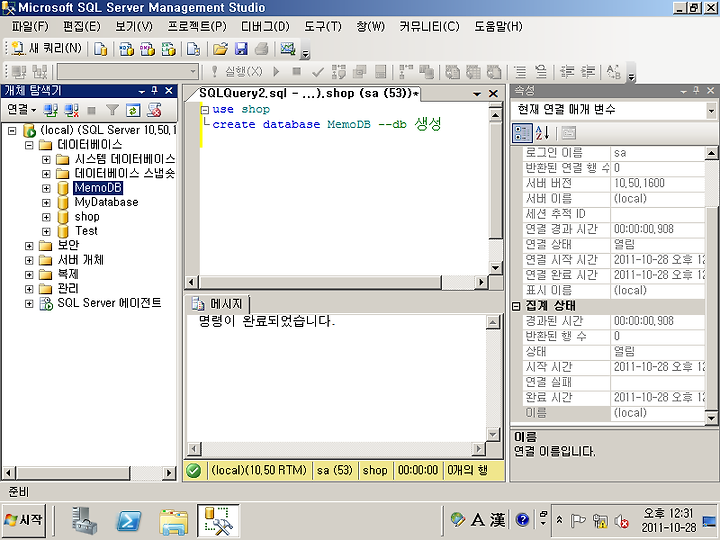Open the 도움말(H) menu
The width and height of the screenshot is (720, 540).
click(x=498, y=26)
